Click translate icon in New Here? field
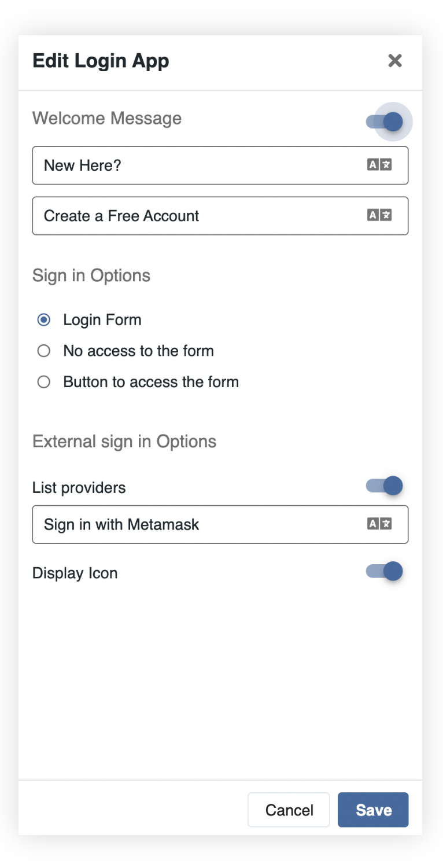 pyautogui.click(x=379, y=165)
